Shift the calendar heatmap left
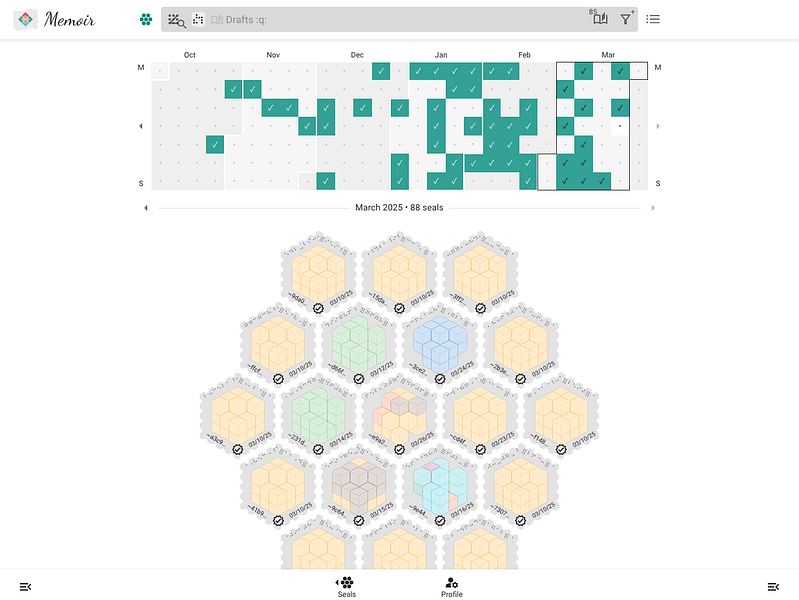This screenshot has height=600, width=799. (x=141, y=126)
